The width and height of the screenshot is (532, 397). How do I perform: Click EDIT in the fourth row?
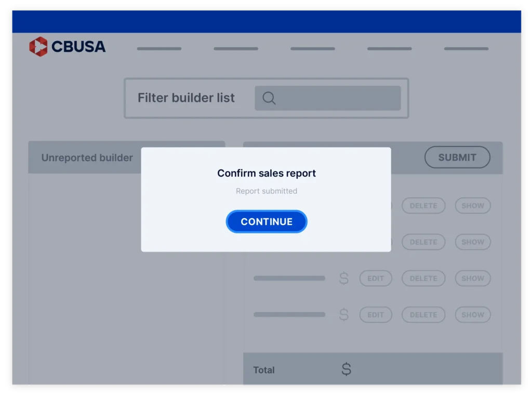coord(376,315)
